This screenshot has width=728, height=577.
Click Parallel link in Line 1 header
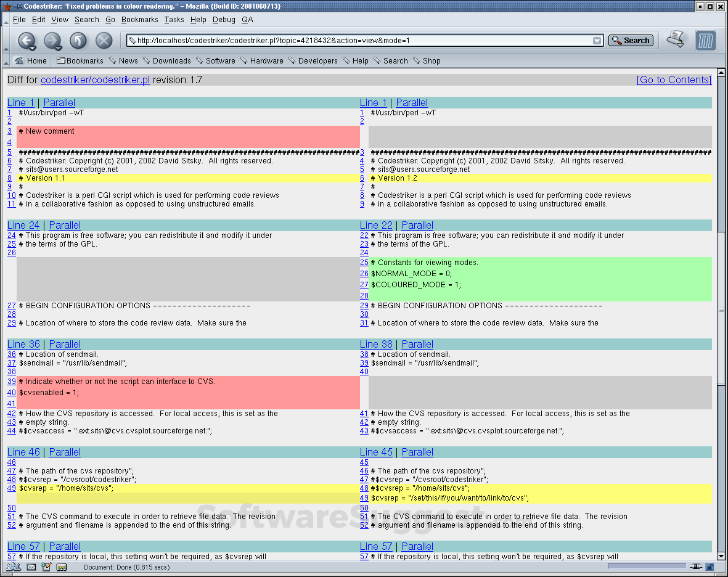pyautogui.click(x=59, y=102)
